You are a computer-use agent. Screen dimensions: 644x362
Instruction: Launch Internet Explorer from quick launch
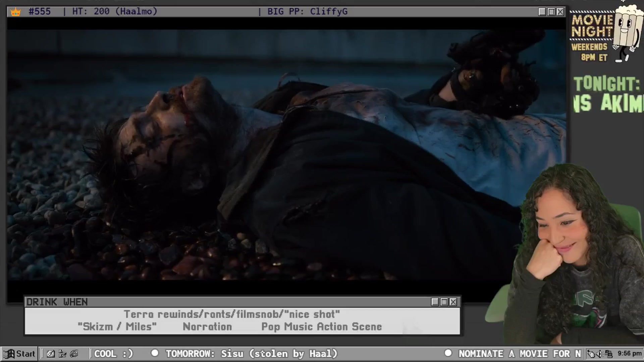point(74,354)
